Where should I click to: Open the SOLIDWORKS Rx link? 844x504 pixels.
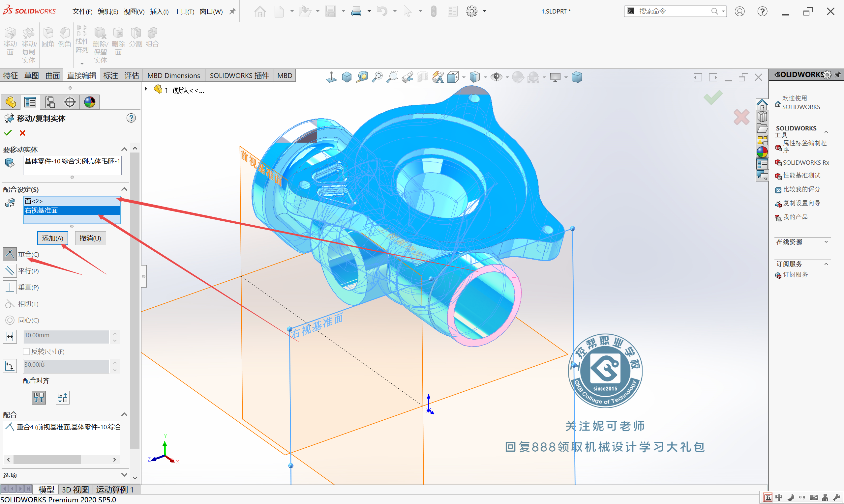click(806, 163)
